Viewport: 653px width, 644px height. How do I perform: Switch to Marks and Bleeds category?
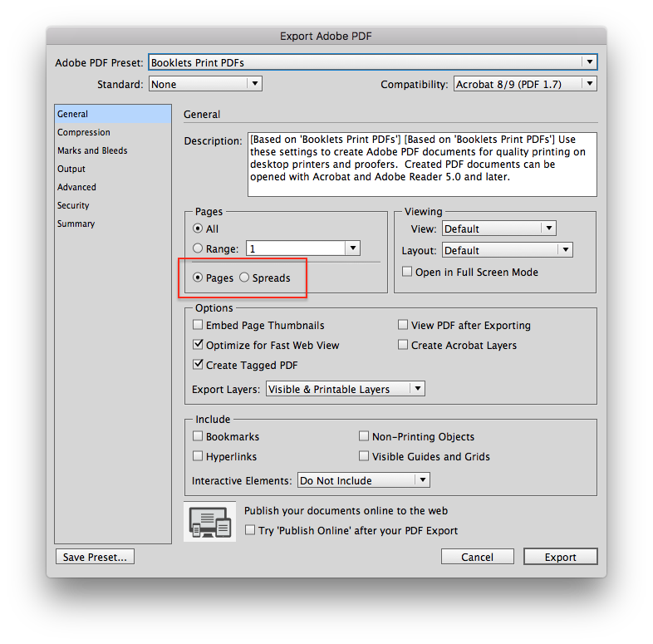[113, 150]
